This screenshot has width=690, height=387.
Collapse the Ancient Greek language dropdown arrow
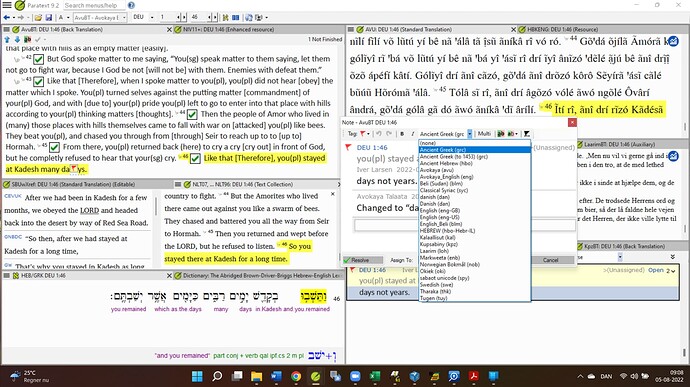tap(470, 134)
